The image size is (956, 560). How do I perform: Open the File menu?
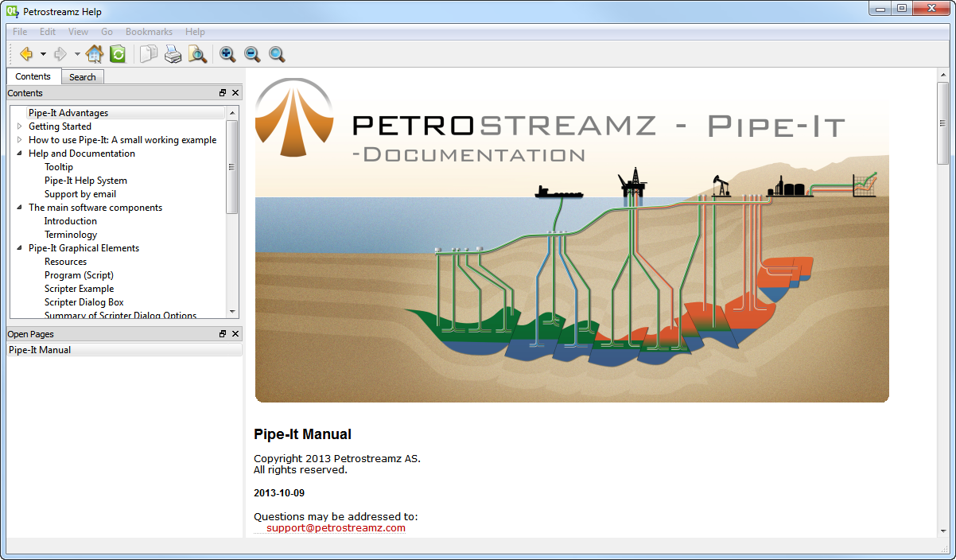[x=20, y=32]
